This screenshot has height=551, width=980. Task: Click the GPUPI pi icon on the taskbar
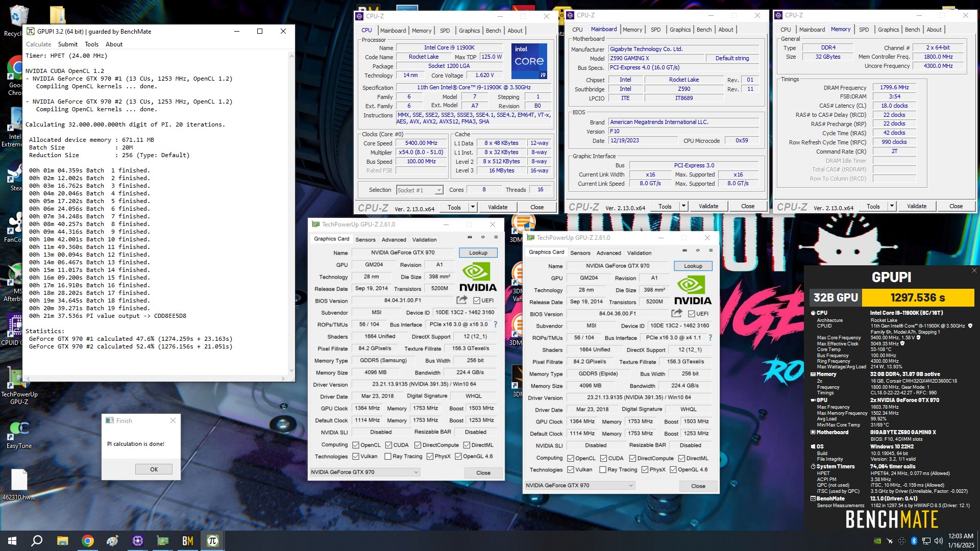pos(213,541)
